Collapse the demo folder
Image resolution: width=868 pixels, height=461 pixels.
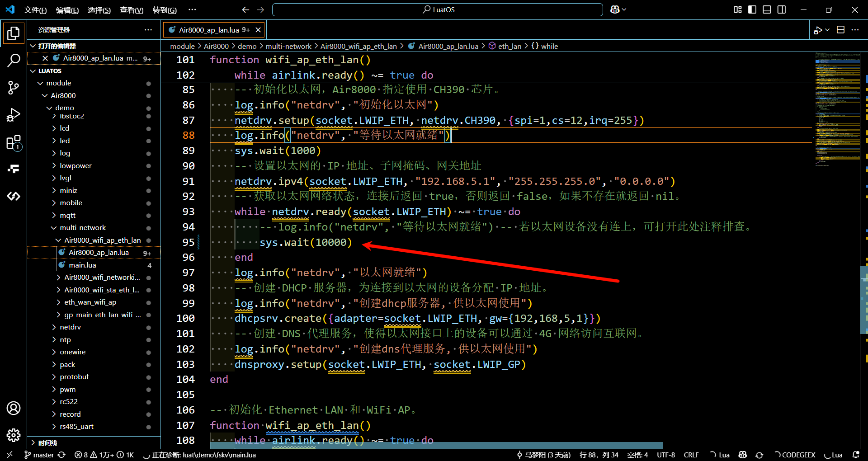click(94, 108)
